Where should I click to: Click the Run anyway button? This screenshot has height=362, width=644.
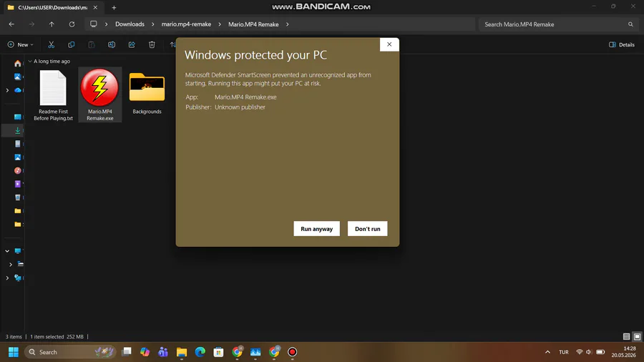pyautogui.click(x=317, y=229)
